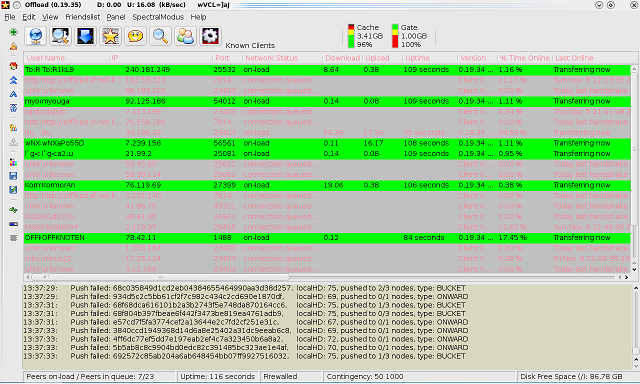
Task: Open the Friendslist menu
Action: point(83,17)
